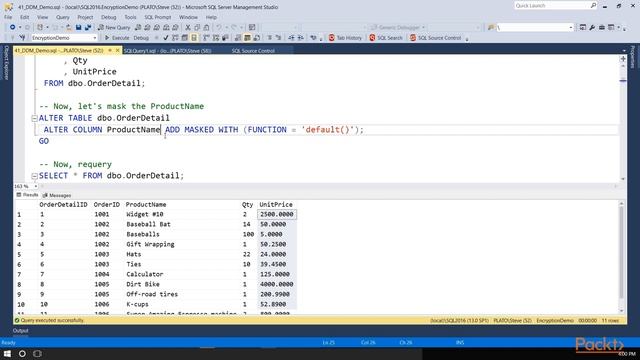Open Task View on taskbar
Screen dimensions: 640x360
[x=38, y=353]
